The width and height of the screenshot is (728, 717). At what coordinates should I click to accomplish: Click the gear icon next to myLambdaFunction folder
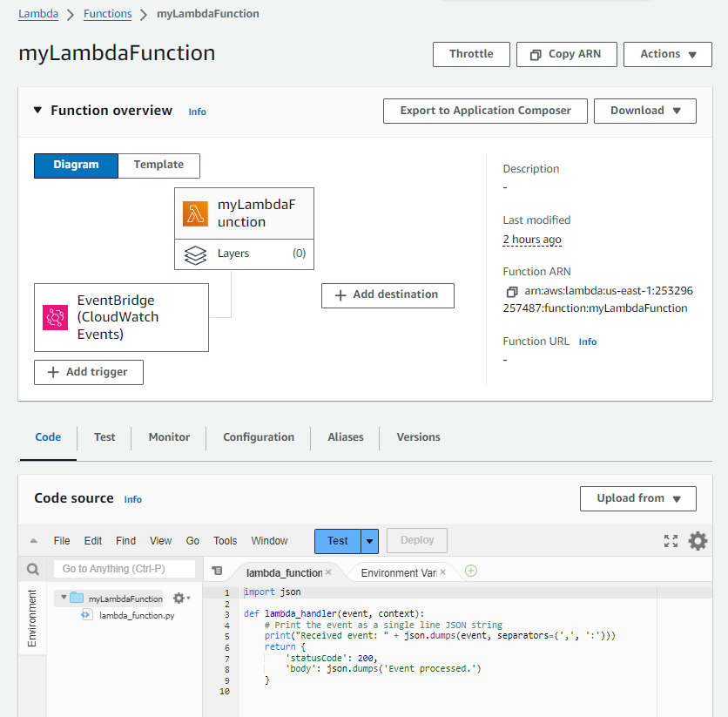point(179,599)
